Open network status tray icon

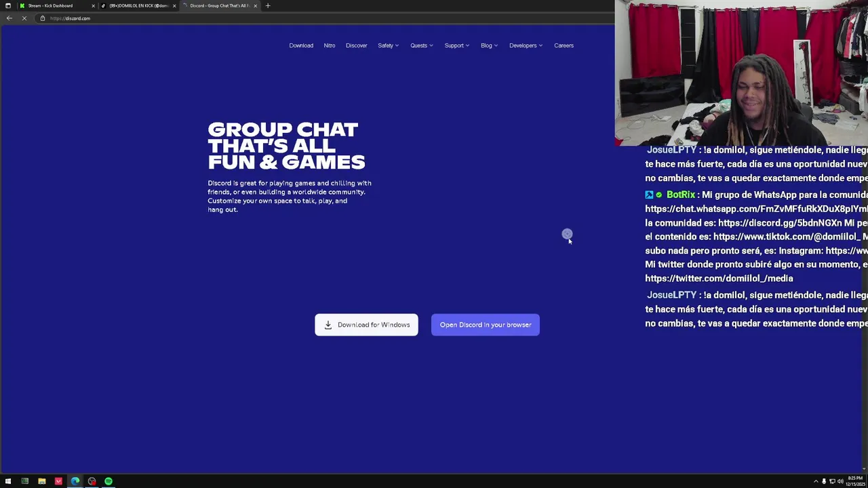(x=832, y=481)
